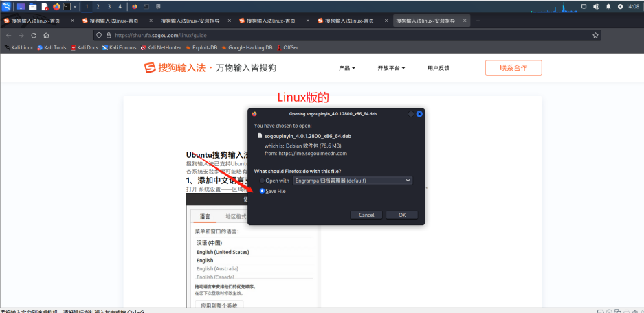
Task: Launch the text editor panel icon
Action: 45,7
